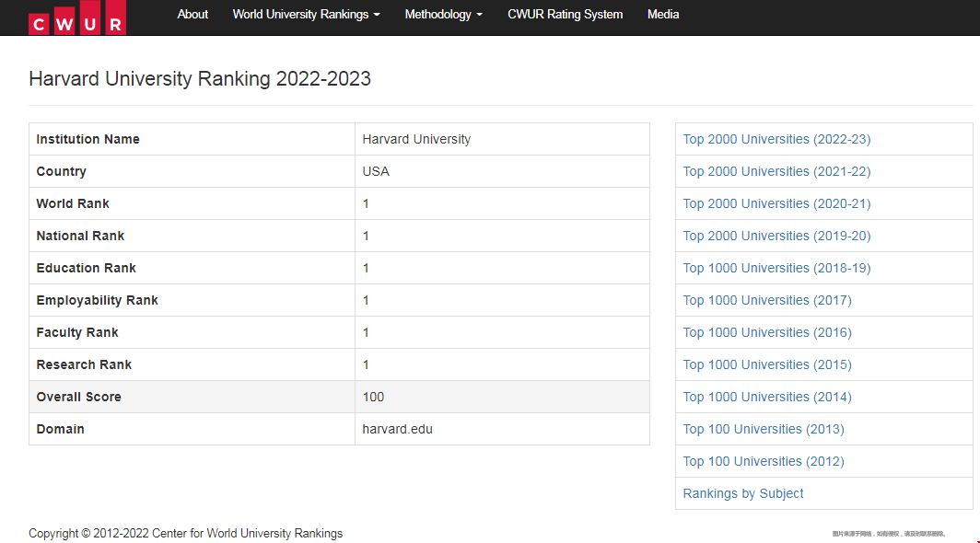Open Top 2000 Universities (2021-22) link
This screenshot has width=980, height=543.
[776, 171]
